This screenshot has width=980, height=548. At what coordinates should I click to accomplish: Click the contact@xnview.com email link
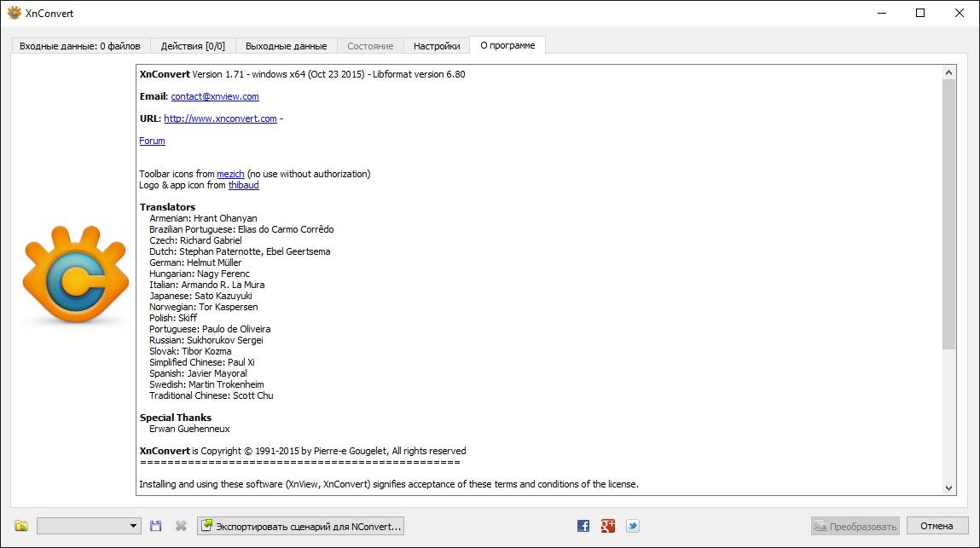[214, 96]
